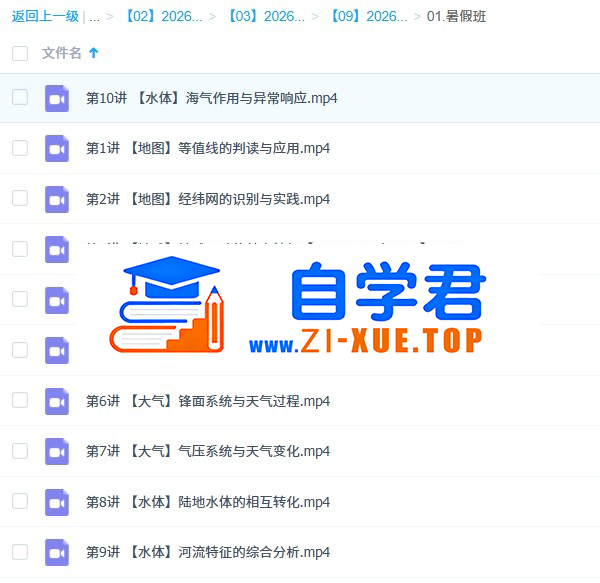Navigate to 【09】2026... breadcrumb folder
Screen dimensions: 600x583
coord(368,16)
